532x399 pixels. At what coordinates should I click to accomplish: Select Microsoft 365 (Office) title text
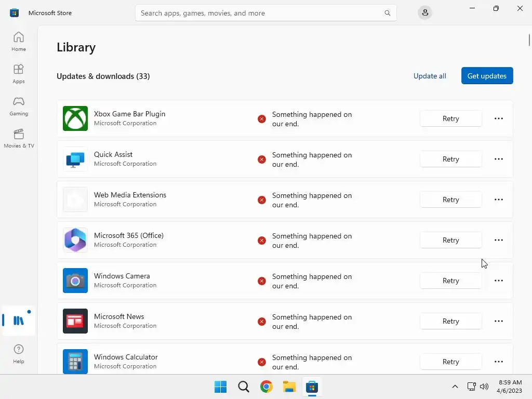click(x=129, y=235)
